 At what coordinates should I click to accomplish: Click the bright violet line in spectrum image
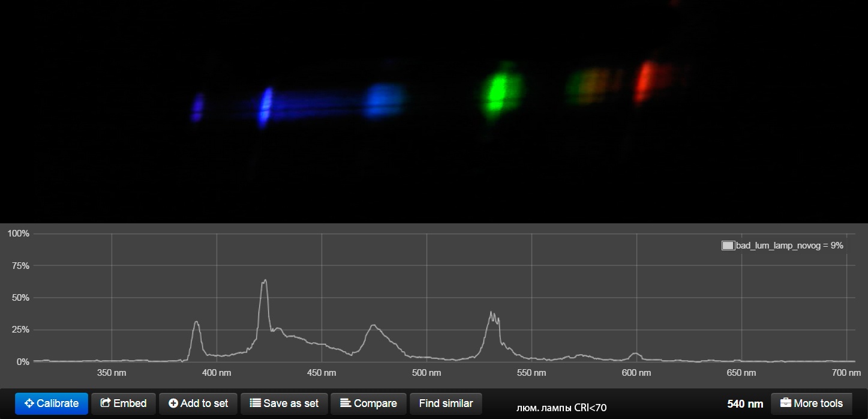pyautogui.click(x=265, y=107)
